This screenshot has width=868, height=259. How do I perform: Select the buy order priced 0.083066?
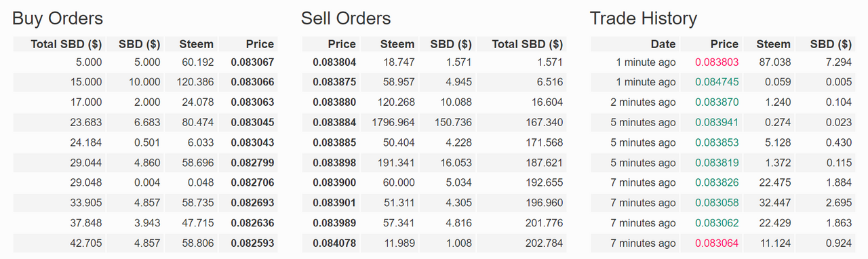pyautogui.click(x=144, y=82)
